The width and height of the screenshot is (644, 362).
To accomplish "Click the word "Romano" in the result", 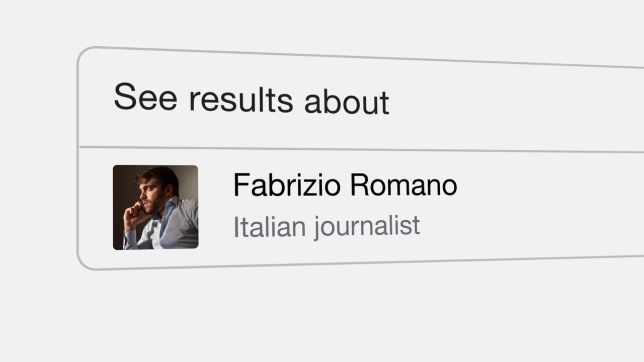I will click(404, 185).
